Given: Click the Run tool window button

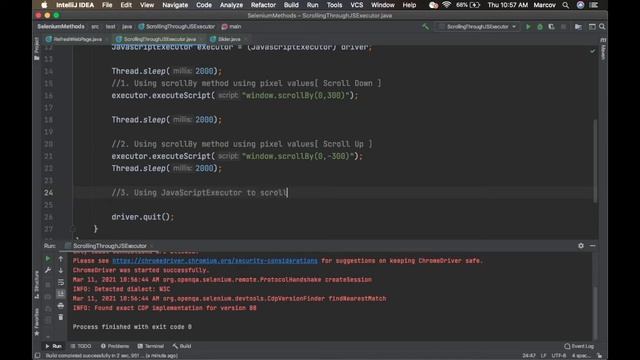Looking at the screenshot, I should [53, 346].
